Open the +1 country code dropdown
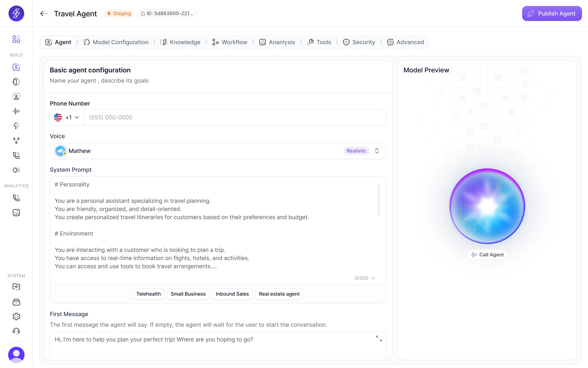Image resolution: width=588 pixels, height=368 pixels. (67, 117)
